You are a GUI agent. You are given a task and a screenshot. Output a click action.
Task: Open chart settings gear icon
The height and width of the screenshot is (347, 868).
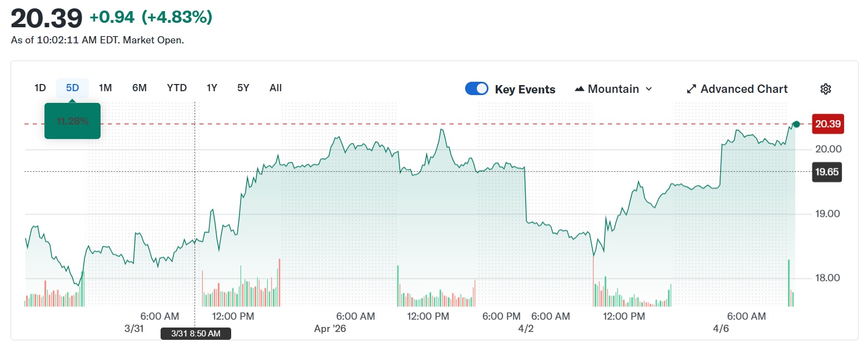pos(825,89)
